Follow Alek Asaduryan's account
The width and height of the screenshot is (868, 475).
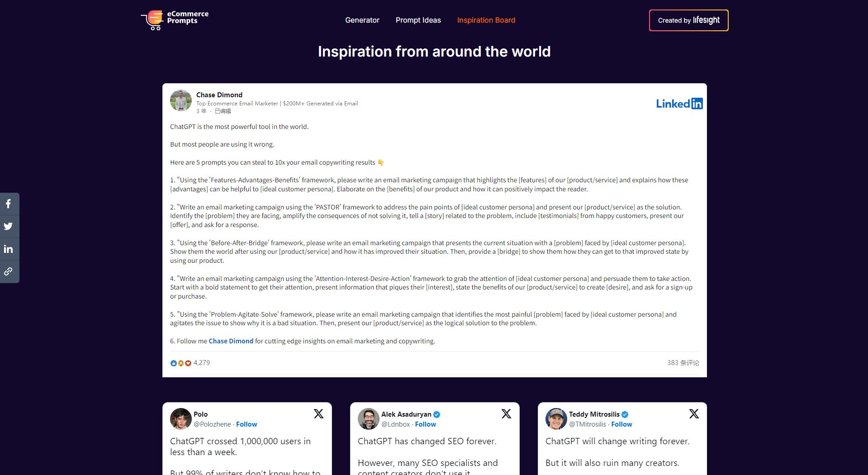click(425, 424)
